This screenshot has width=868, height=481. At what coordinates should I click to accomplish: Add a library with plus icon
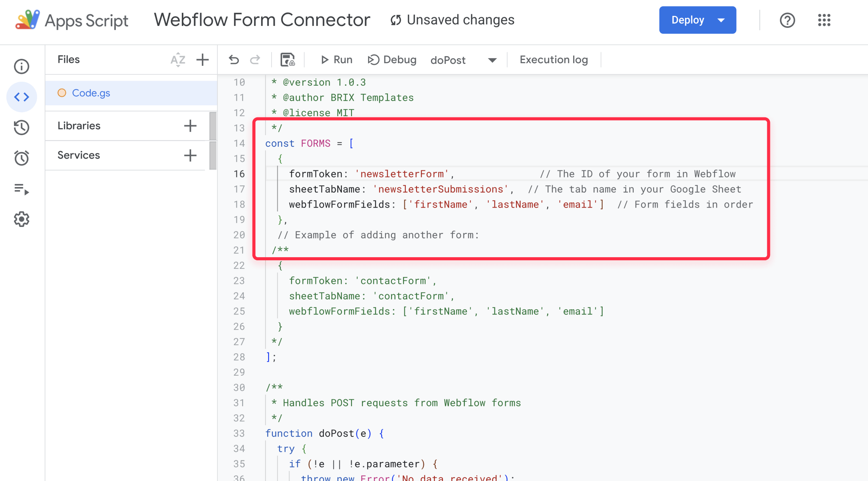tap(190, 125)
